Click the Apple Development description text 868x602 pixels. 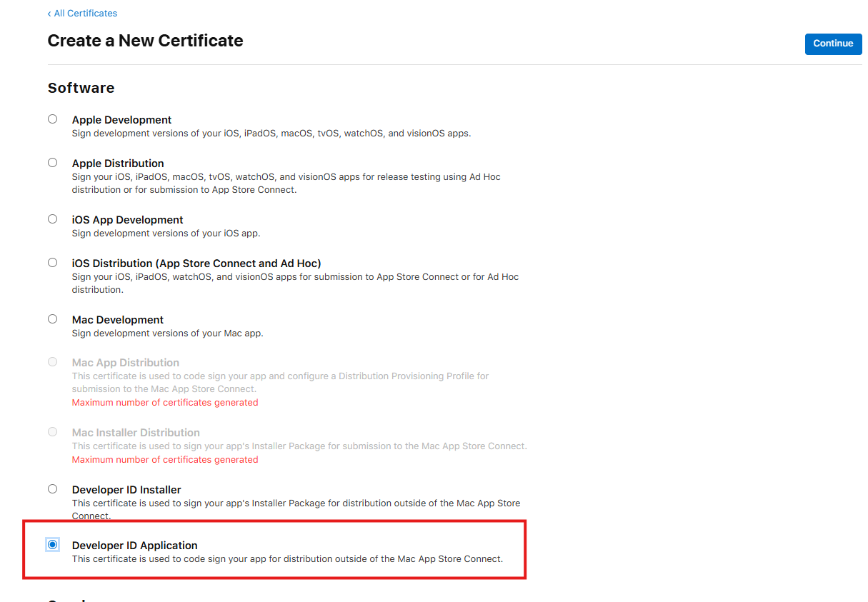tap(271, 134)
